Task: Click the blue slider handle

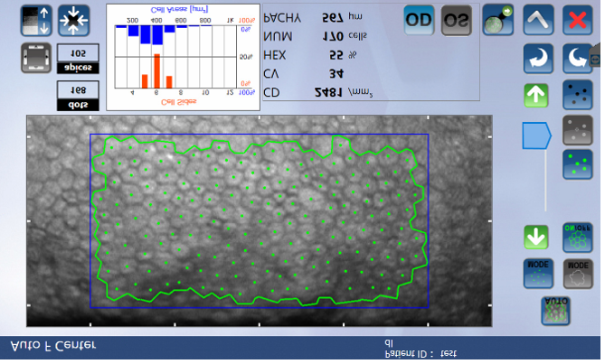Action: point(536,135)
